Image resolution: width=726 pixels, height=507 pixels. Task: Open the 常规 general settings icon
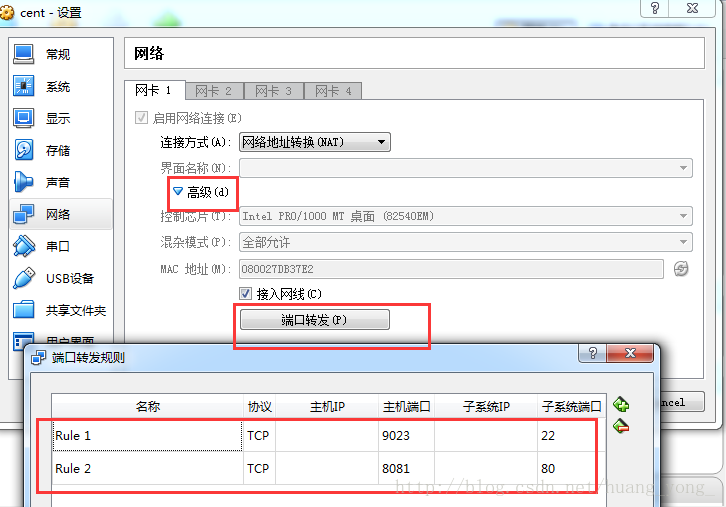[x=23, y=54]
